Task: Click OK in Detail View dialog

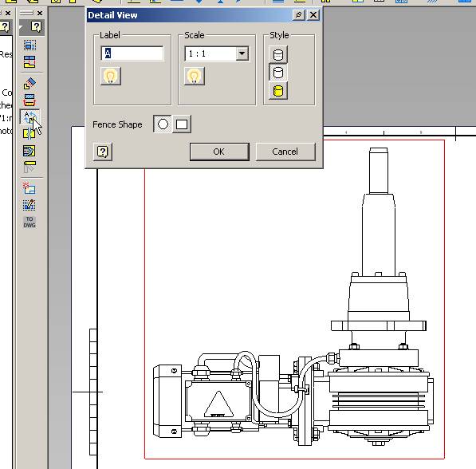Action: [219, 152]
